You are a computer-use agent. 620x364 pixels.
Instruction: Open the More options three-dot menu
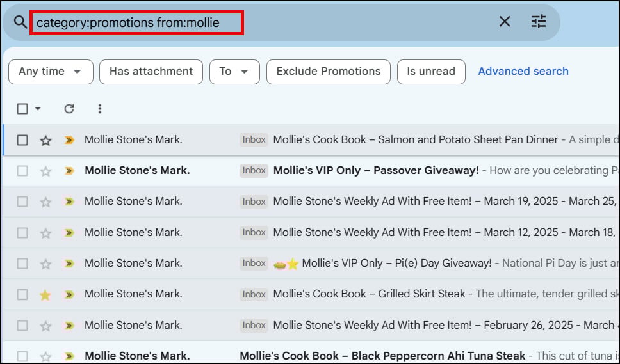pyautogui.click(x=100, y=109)
